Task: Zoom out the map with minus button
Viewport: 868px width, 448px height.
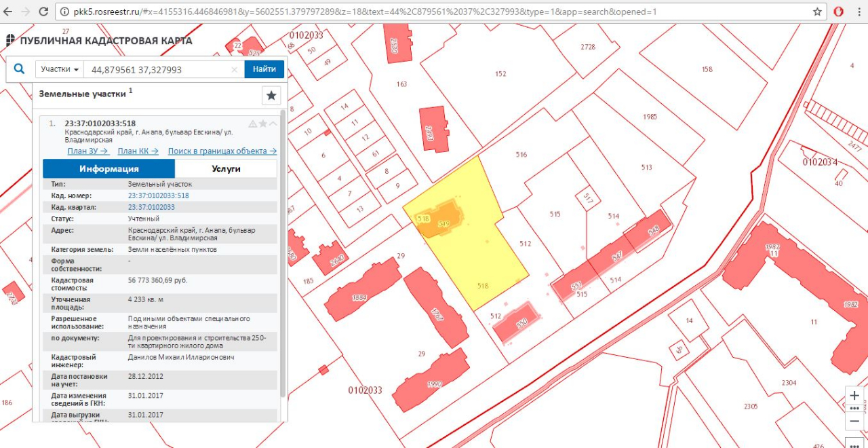Action: tap(854, 421)
